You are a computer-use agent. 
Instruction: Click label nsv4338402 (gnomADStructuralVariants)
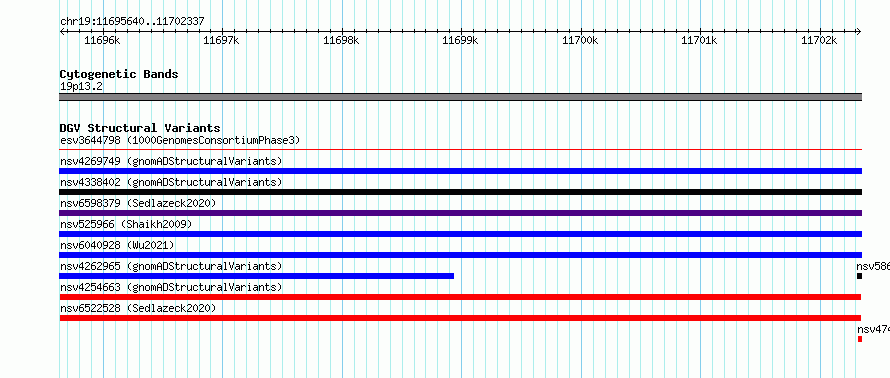[x=171, y=182]
